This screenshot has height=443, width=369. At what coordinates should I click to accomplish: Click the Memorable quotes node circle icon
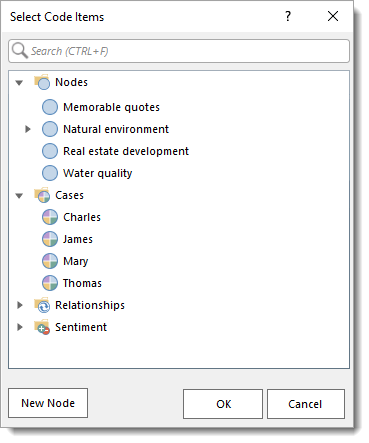pyautogui.click(x=50, y=107)
